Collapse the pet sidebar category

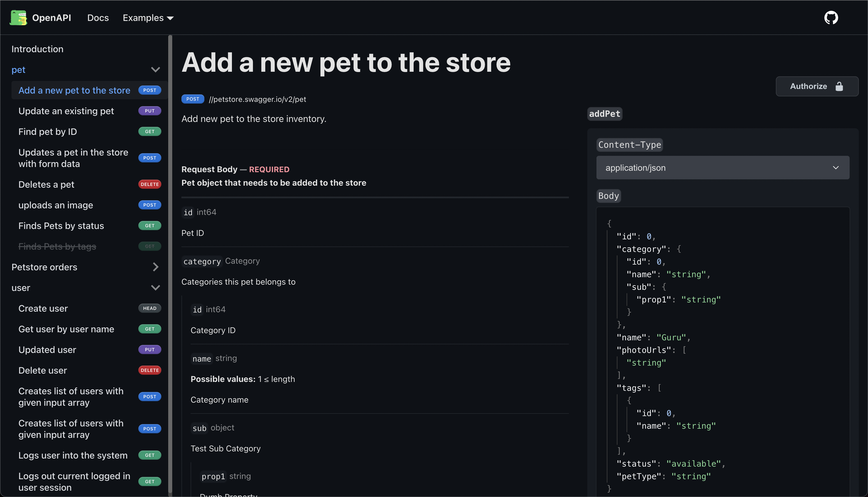155,70
